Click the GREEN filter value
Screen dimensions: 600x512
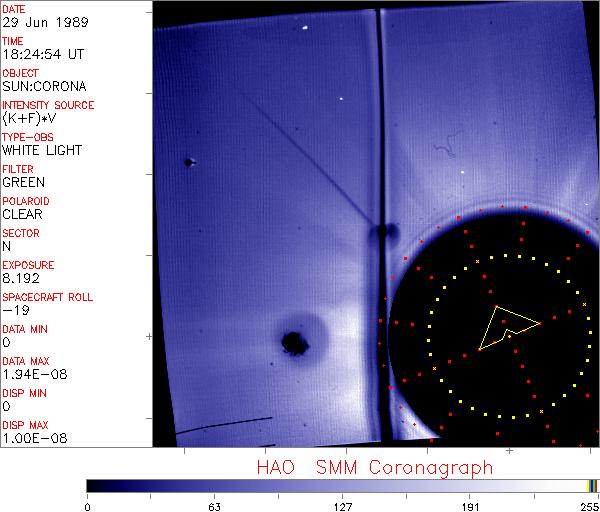24,182
